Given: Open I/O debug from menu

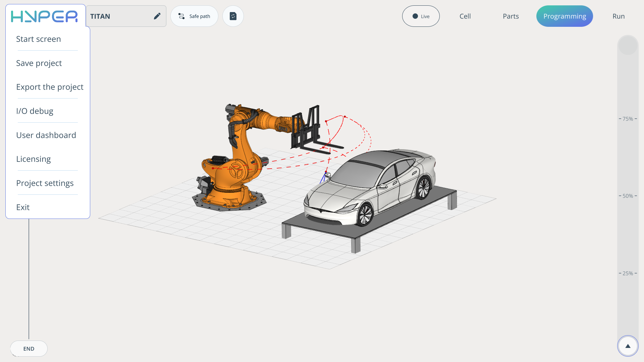Looking at the screenshot, I should coord(35,111).
